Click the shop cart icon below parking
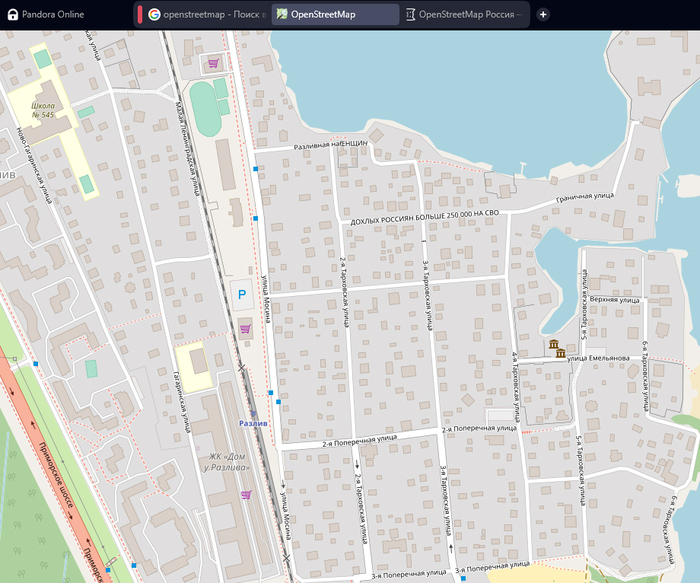Image resolution: width=700 pixels, height=583 pixels. tap(245, 327)
